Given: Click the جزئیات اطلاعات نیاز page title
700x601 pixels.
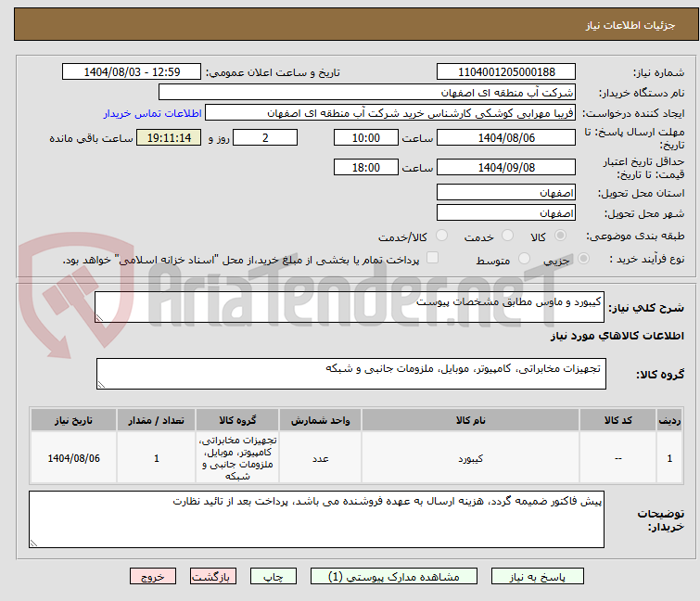Looking at the screenshot, I should click(630, 25).
